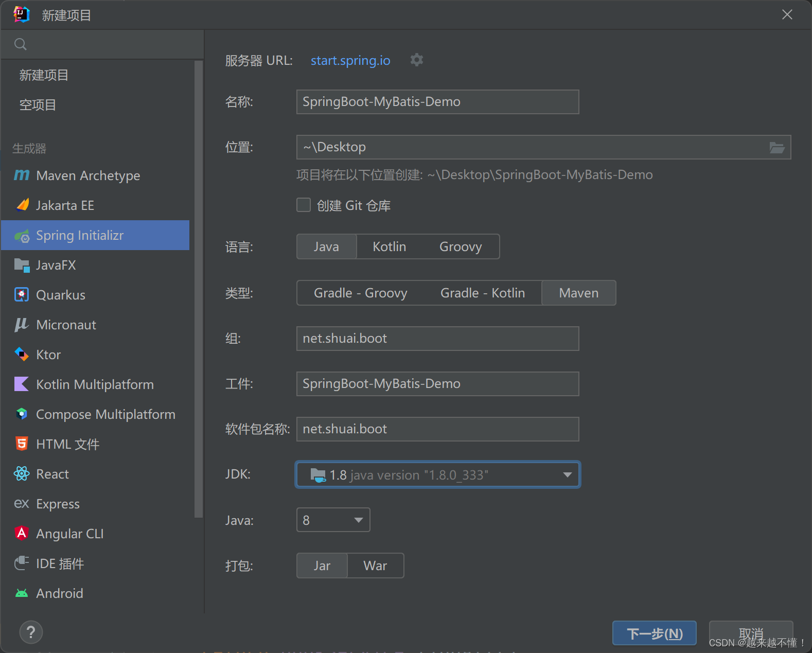
Task: Click the Android robot icon
Action: click(x=22, y=593)
